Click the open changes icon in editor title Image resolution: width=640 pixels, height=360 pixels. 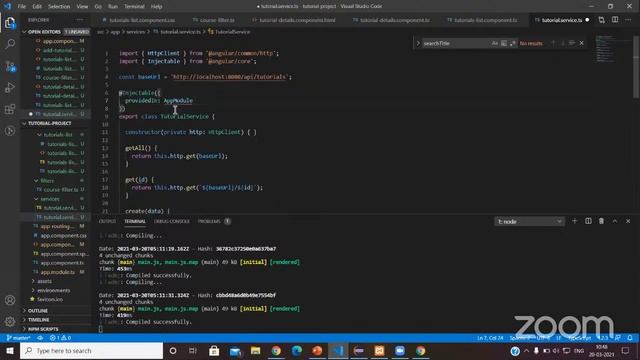(x=602, y=20)
